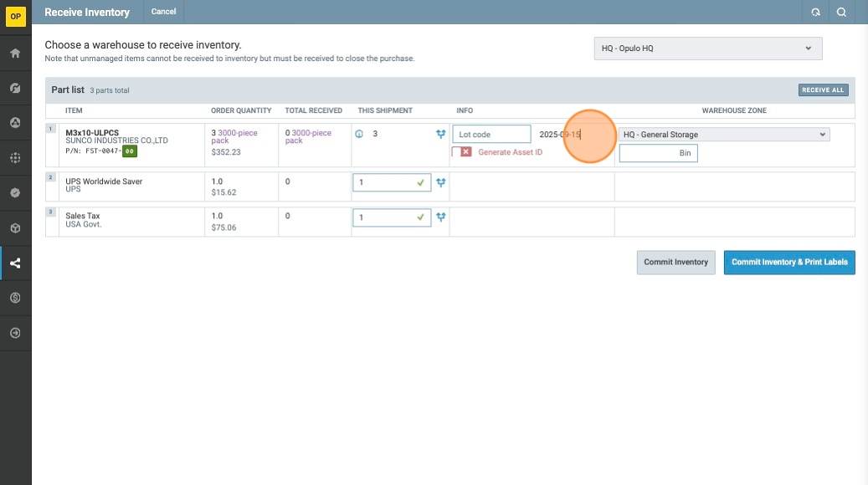
Task: Open the HQ - Opulo HQ warehouse dropdown
Action: 707,48
